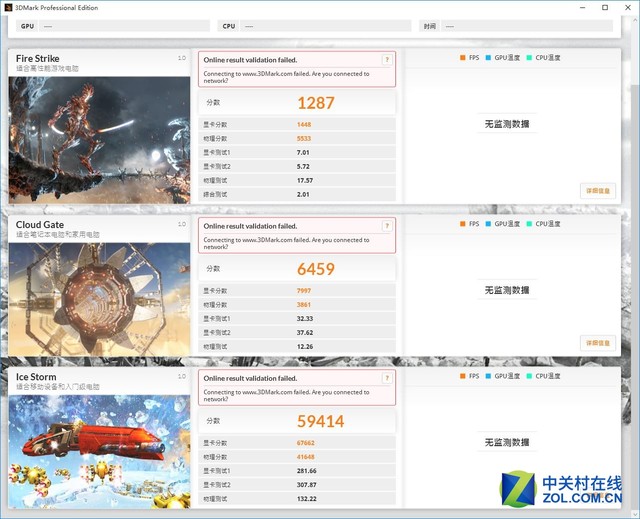Click 无监测数据 message in Cloud Gate panel
Image resolution: width=640 pixels, height=519 pixels.
coord(507,290)
